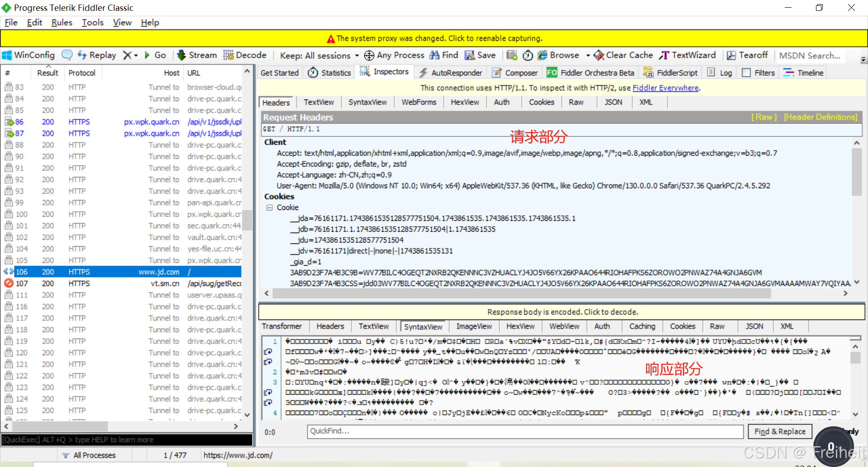Click wrap icon beside response line 1
The image size is (868, 467).
[x=268, y=352]
